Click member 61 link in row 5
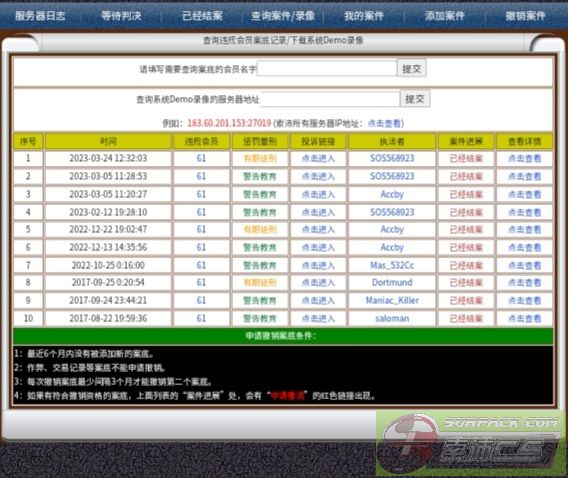The width and height of the screenshot is (568, 478). 201,229
